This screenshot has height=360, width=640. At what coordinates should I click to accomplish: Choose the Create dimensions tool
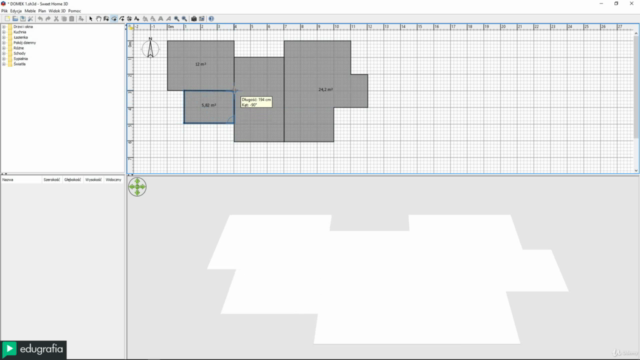129,19
